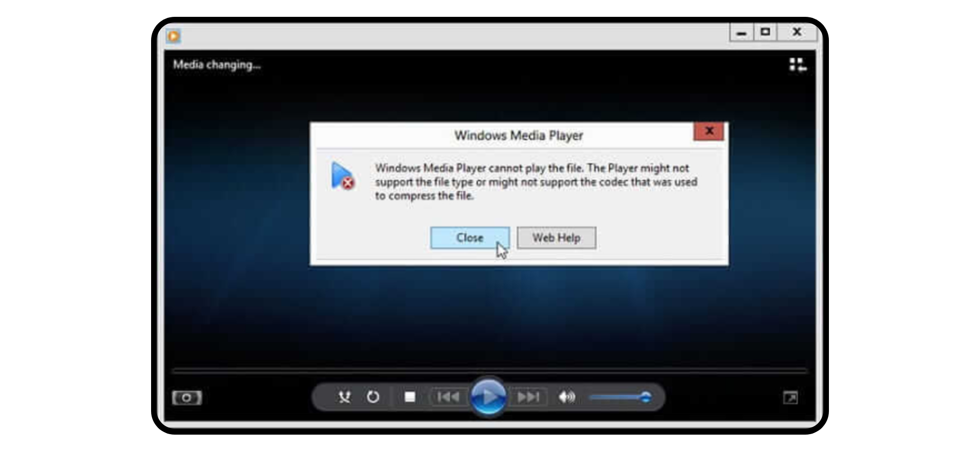Click the 'Windows Media Player' dialog title
The image size is (980, 453).
tap(519, 136)
